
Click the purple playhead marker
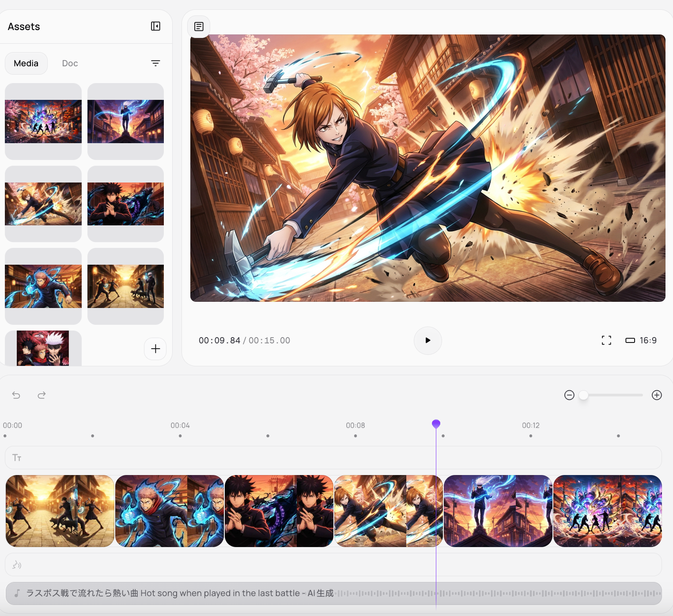pyautogui.click(x=436, y=424)
